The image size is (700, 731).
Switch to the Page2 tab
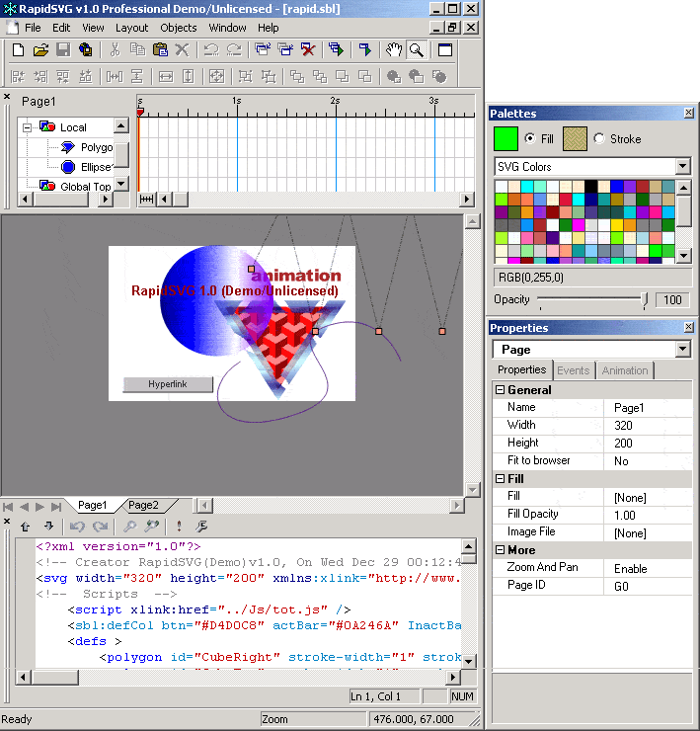(x=143, y=505)
